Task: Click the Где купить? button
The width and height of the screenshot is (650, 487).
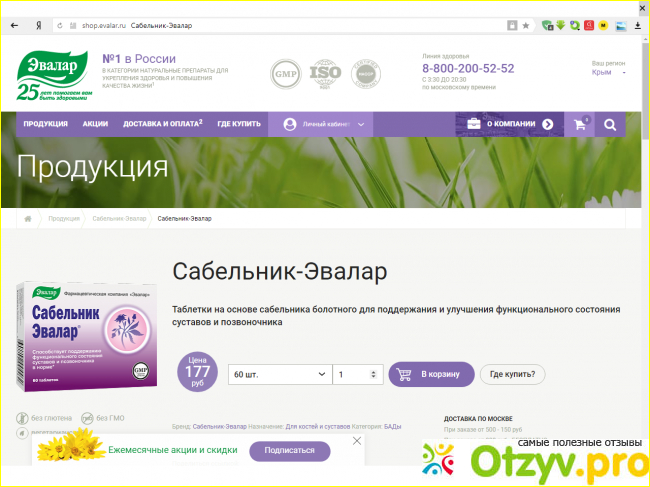Action: pyautogui.click(x=513, y=374)
